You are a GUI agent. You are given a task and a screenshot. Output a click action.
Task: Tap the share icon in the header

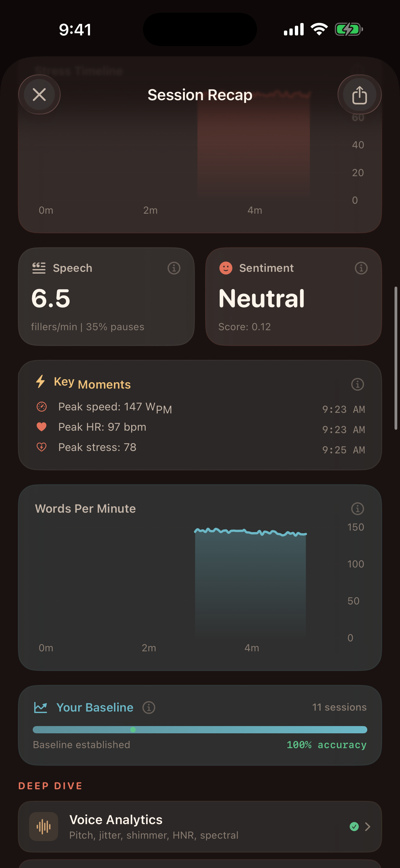pos(359,95)
